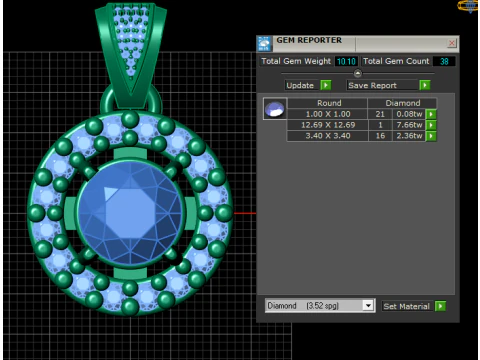Click the Diamond column header
The width and height of the screenshot is (480, 360).
point(403,103)
